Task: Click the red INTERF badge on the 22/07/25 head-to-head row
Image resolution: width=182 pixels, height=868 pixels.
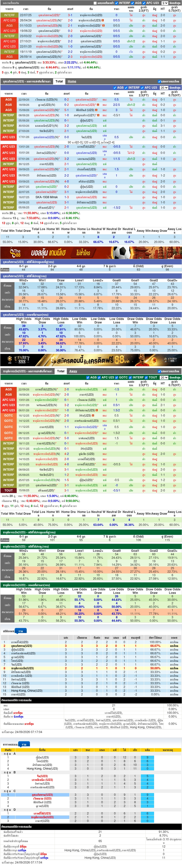Action: click(x=9, y=15)
